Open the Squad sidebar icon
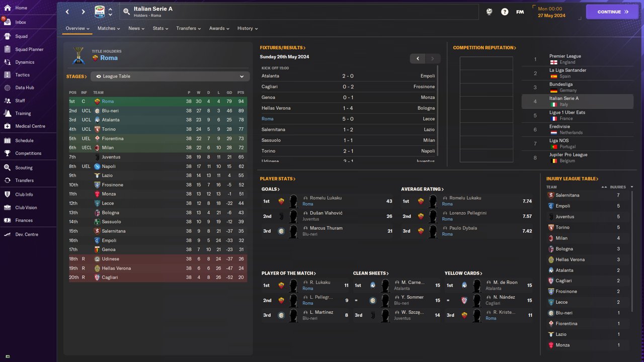644x362 pixels. 7,36
